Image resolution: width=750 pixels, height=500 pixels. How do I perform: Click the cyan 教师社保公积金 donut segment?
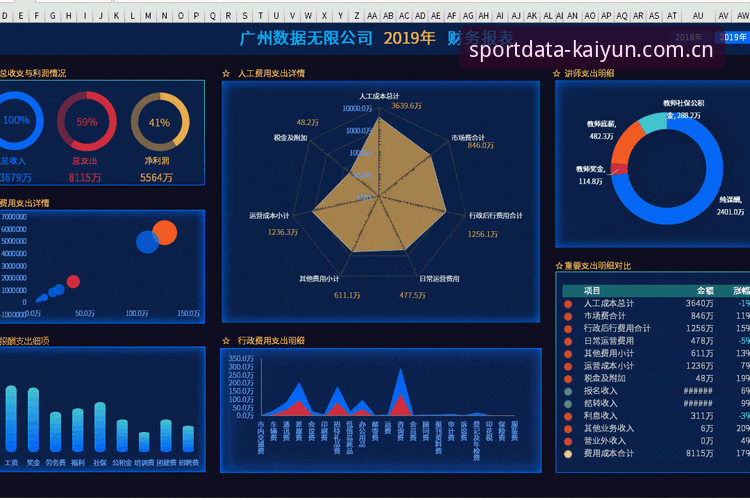(x=654, y=123)
